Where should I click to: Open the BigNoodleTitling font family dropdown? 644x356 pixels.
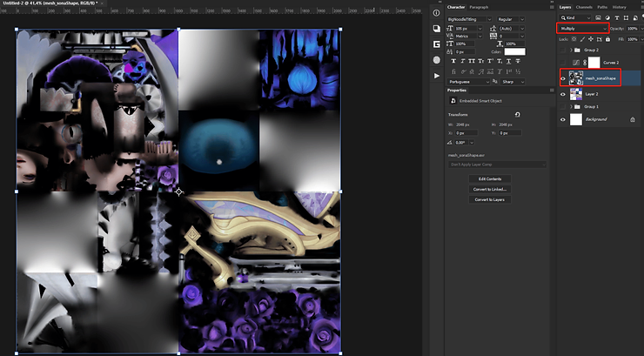point(471,18)
